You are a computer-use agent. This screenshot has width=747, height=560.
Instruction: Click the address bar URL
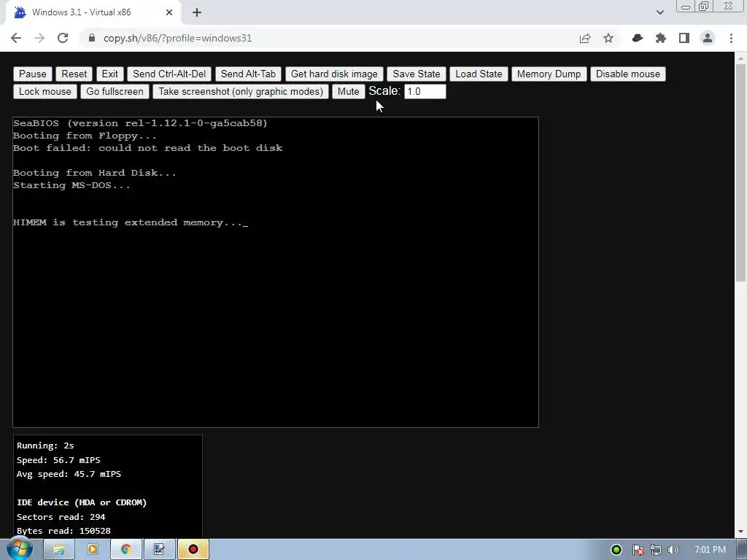[x=177, y=38]
